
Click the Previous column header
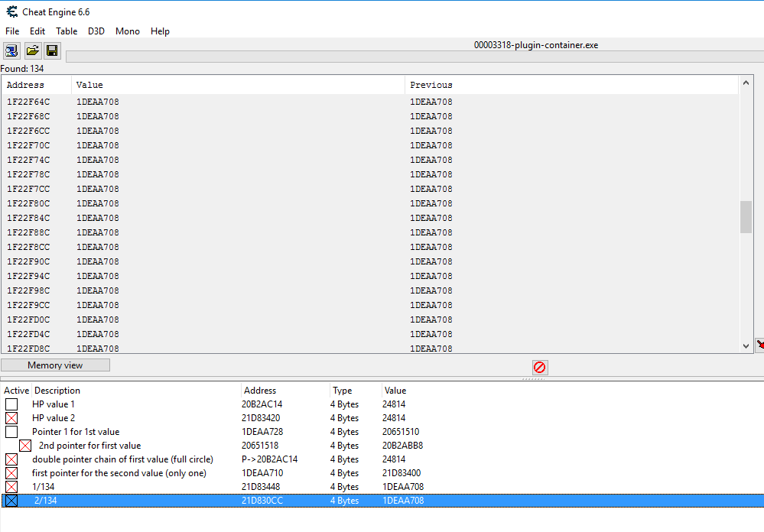tap(431, 84)
